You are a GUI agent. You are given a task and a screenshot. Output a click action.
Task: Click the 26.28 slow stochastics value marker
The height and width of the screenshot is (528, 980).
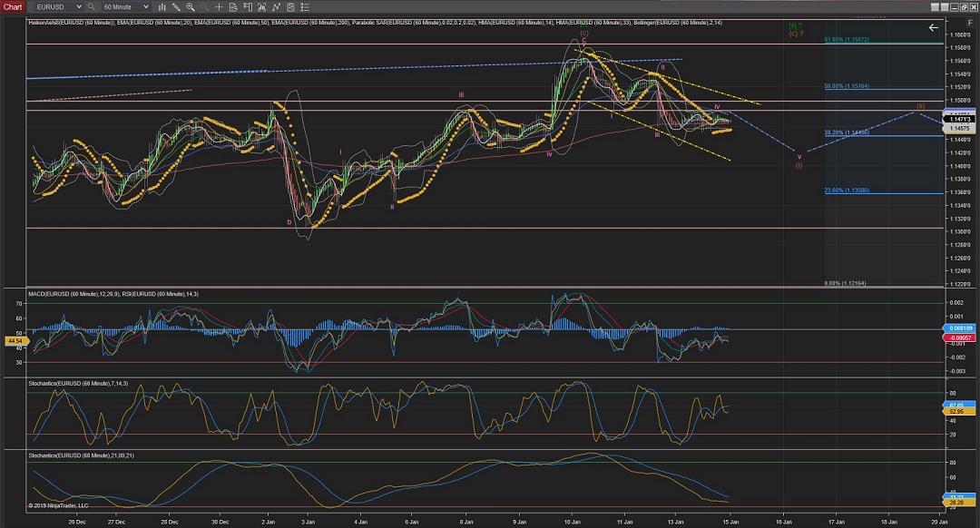[x=957, y=503]
